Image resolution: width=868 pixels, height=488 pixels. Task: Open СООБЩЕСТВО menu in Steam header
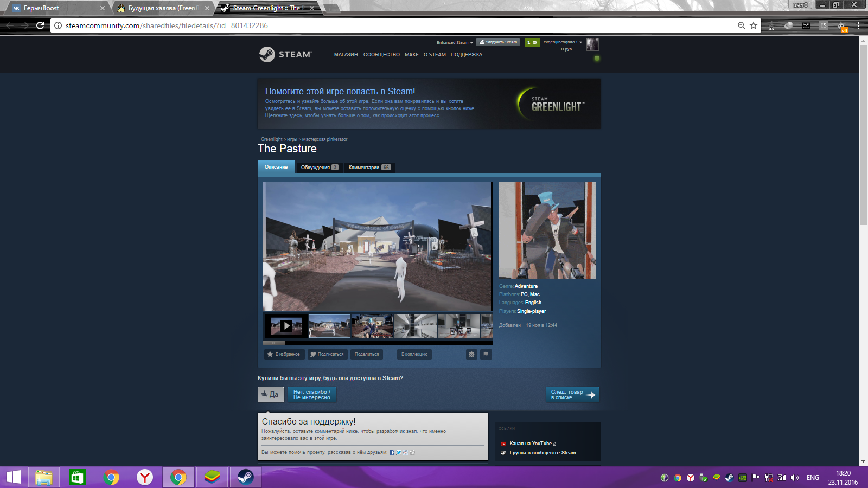(x=381, y=55)
